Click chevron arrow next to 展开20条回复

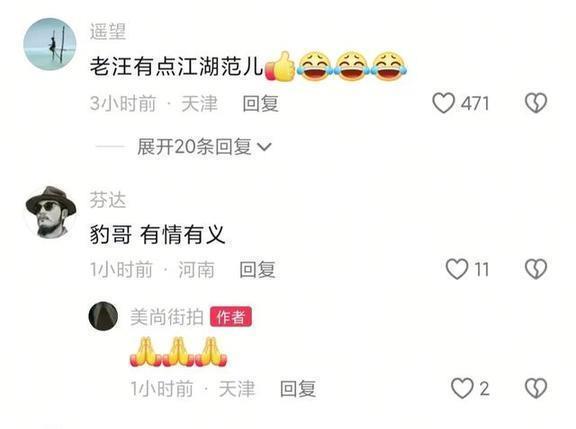point(264,147)
